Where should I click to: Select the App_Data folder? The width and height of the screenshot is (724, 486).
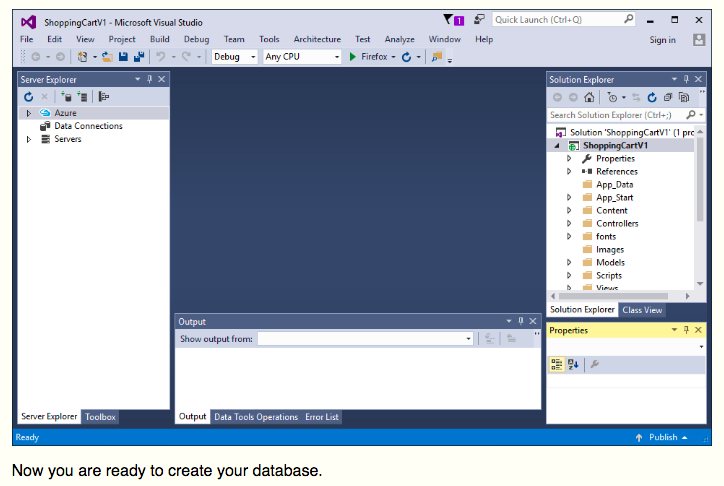(x=615, y=185)
